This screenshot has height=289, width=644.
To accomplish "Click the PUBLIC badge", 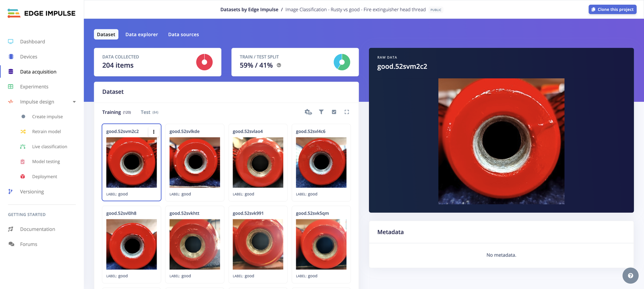I will (436, 10).
